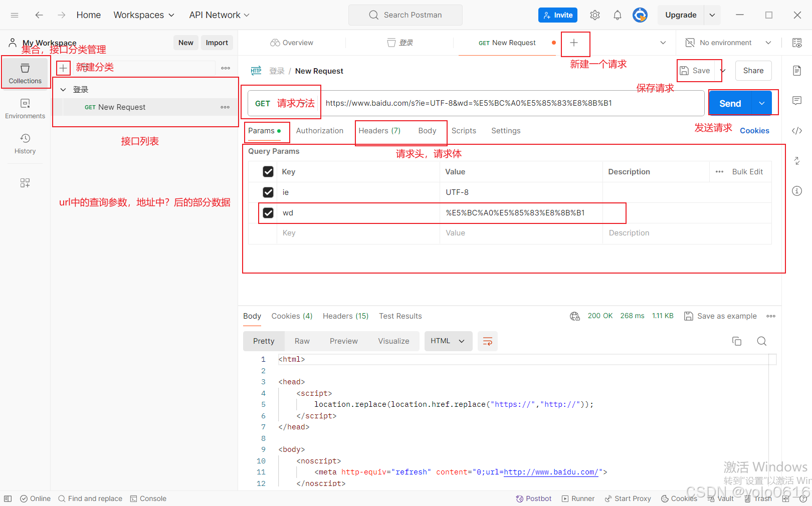Go forward with the right arrow
812x506 pixels.
coord(61,15)
